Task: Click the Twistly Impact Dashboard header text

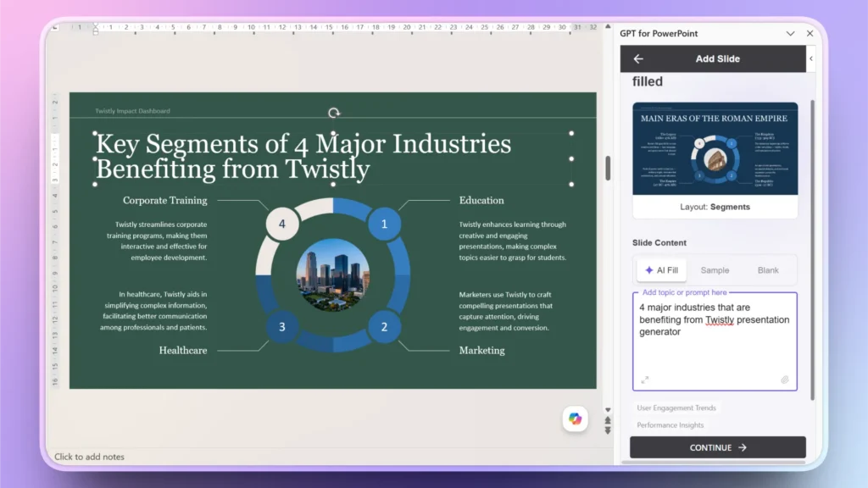Action: (132, 111)
